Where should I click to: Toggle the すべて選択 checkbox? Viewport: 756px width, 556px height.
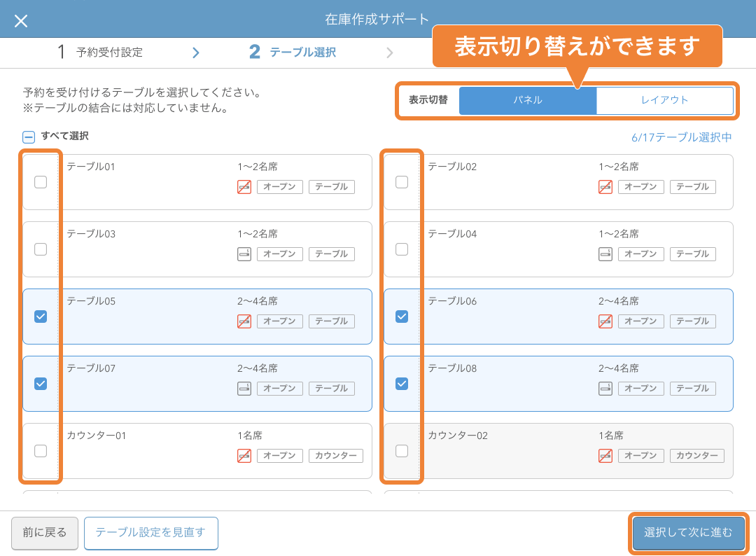(x=29, y=137)
